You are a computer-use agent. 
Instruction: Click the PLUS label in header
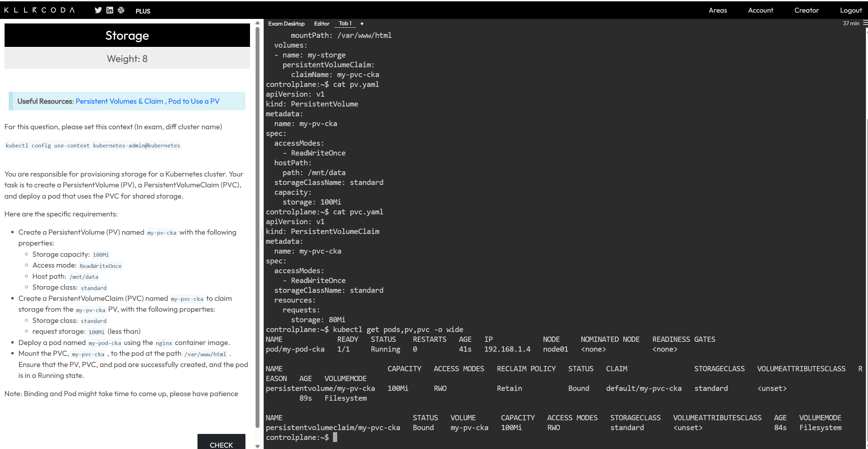[x=143, y=11]
